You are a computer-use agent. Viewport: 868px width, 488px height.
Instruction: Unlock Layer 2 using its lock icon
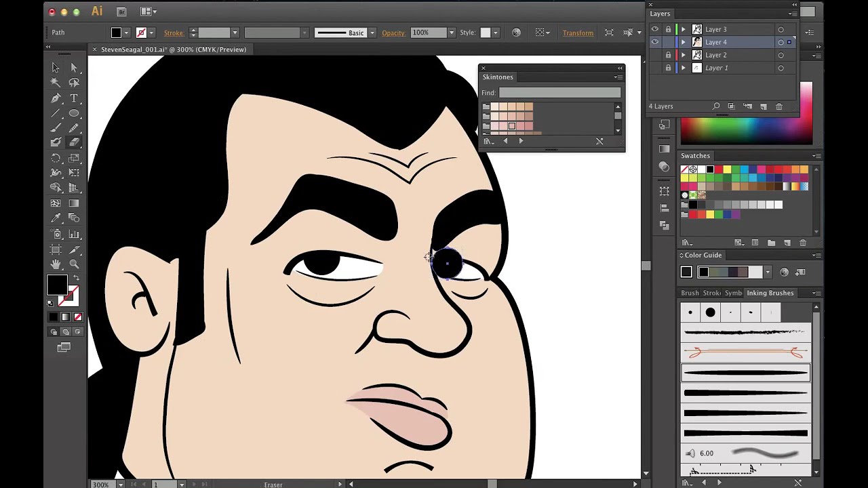tap(668, 55)
